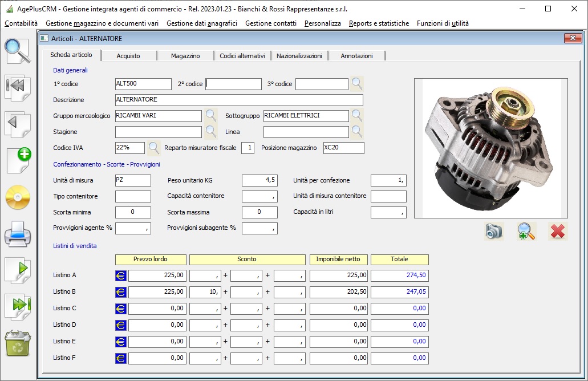Click the camera icon under the product image

coord(494,231)
